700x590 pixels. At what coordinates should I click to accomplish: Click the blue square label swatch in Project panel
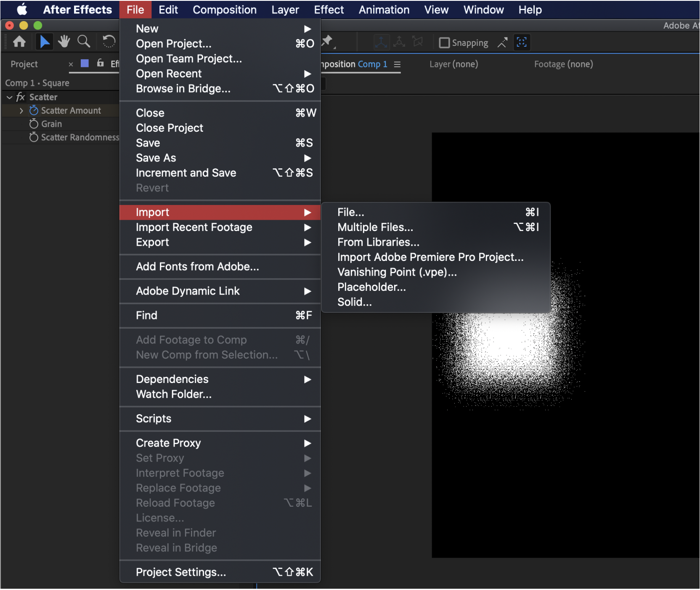[85, 64]
